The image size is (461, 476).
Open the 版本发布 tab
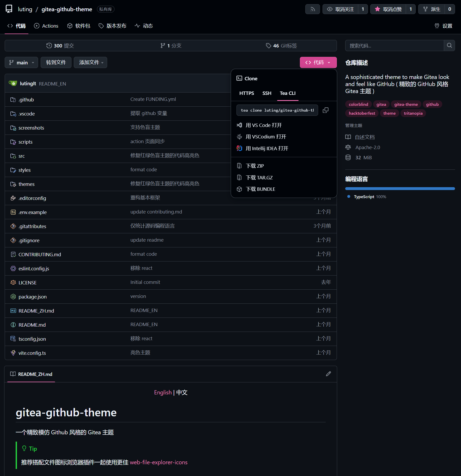coord(112,26)
